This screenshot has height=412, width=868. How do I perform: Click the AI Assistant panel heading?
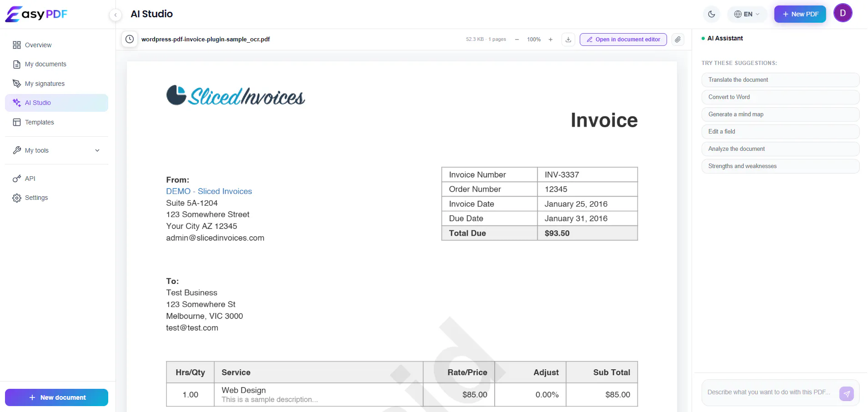click(x=725, y=39)
